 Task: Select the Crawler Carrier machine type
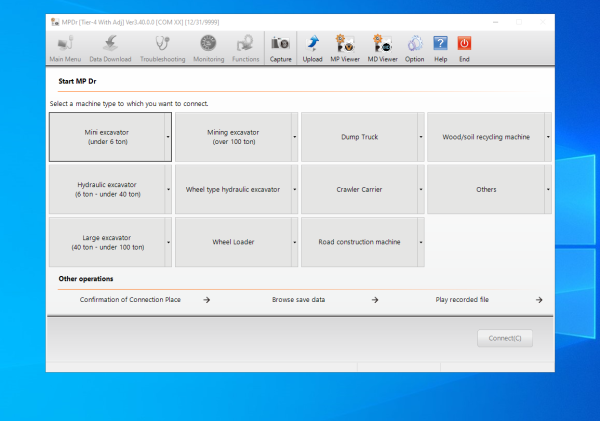359,189
